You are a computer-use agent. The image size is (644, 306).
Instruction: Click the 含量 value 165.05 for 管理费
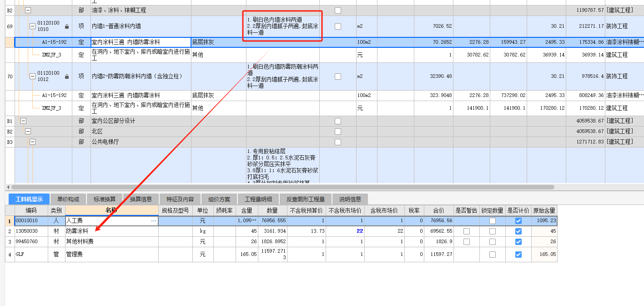pyautogui.click(x=249, y=255)
